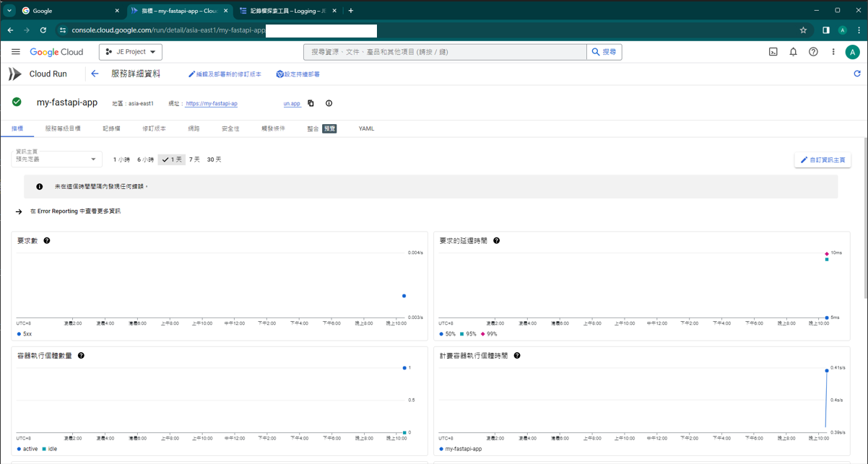Open the Google Cloud navigation hamburger menu
This screenshot has height=464, width=868.
click(15, 52)
